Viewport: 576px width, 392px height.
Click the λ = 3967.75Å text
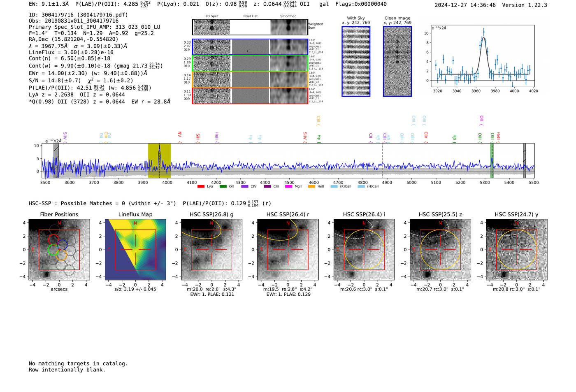pos(49,46)
